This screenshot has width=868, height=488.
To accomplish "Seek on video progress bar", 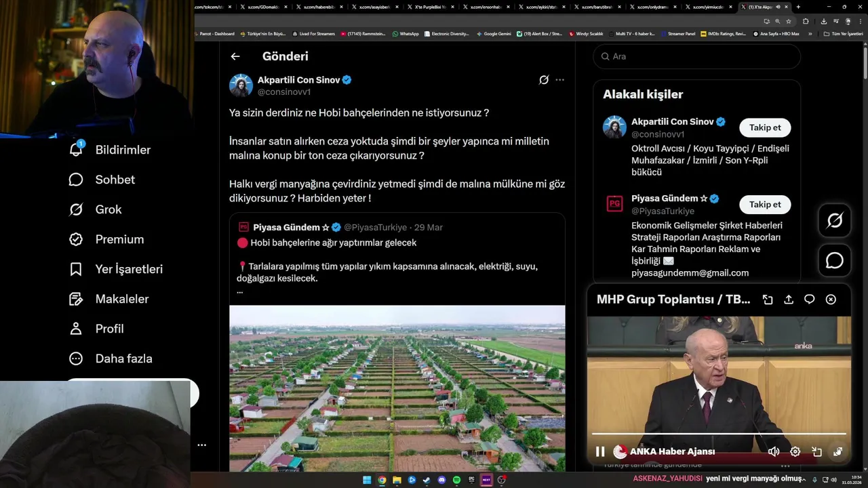I will coord(719,434).
